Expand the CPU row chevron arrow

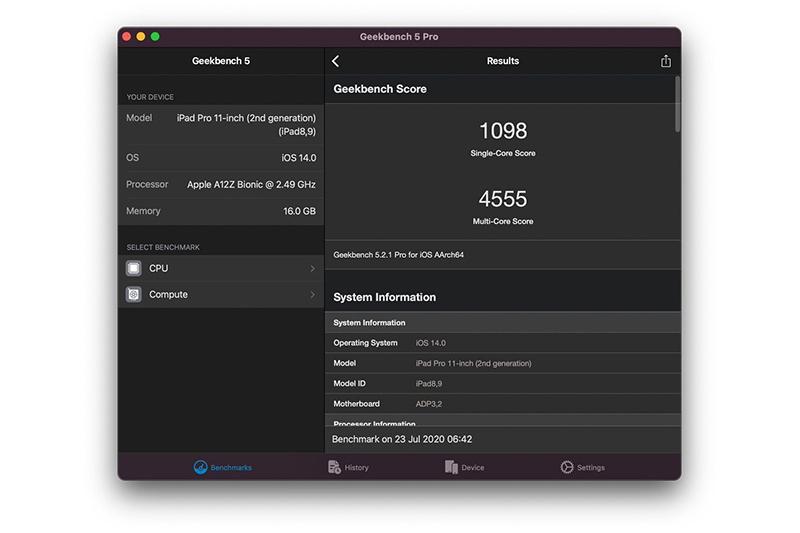pyautogui.click(x=312, y=269)
